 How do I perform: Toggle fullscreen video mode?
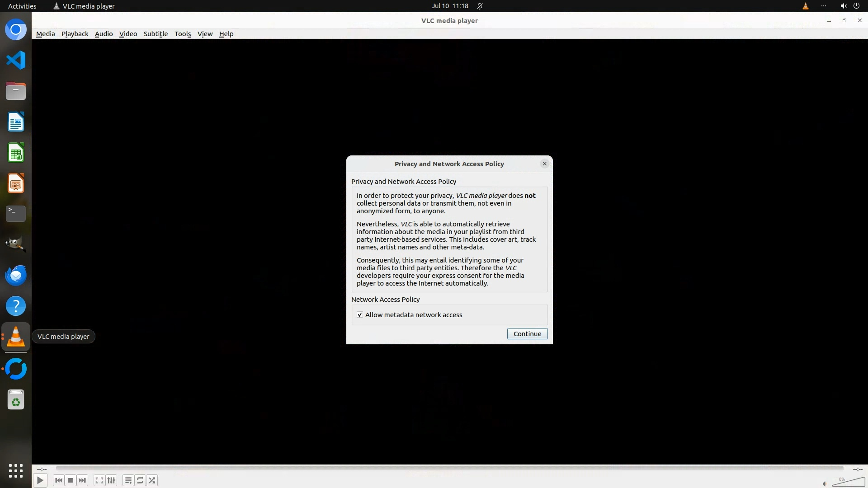click(99, 480)
